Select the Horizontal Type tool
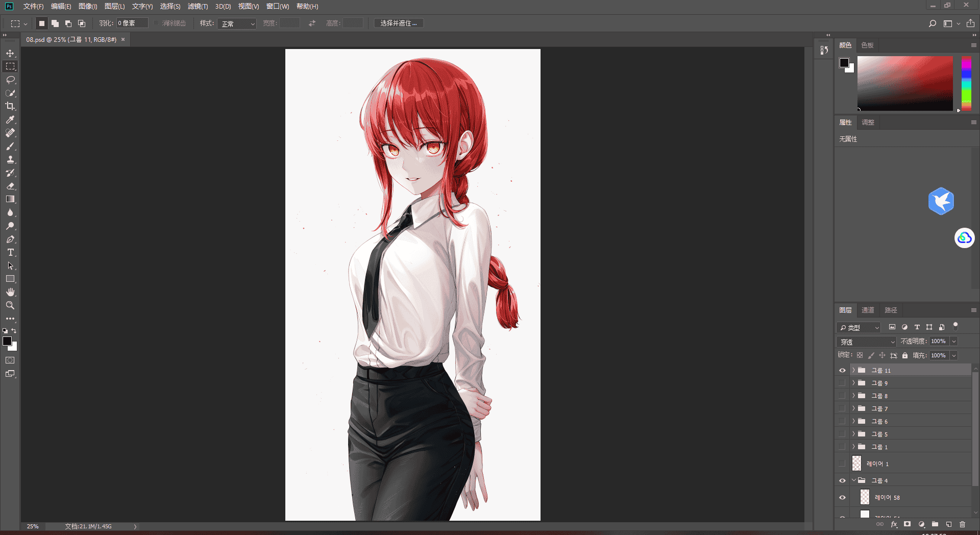This screenshot has height=535, width=980. tap(10, 252)
